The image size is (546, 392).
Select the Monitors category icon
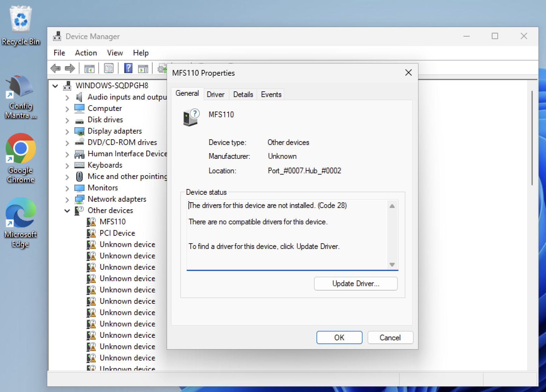pyautogui.click(x=79, y=188)
